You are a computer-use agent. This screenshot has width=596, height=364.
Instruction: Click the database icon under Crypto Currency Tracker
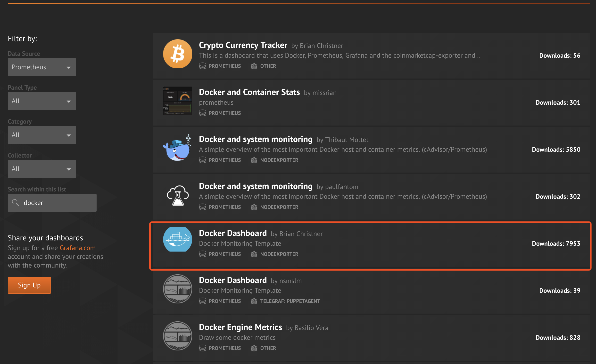[x=203, y=66]
